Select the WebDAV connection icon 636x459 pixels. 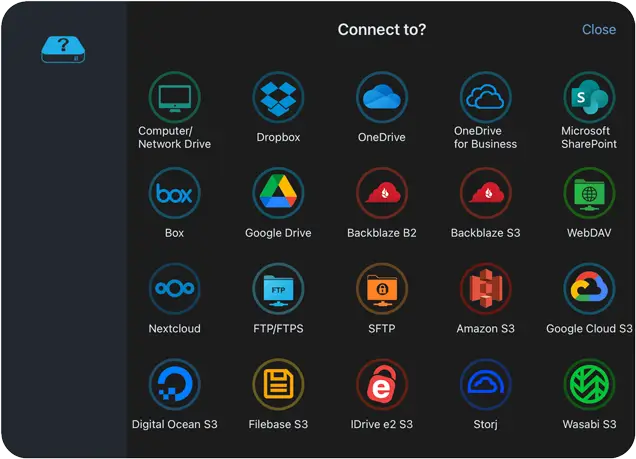[589, 193]
